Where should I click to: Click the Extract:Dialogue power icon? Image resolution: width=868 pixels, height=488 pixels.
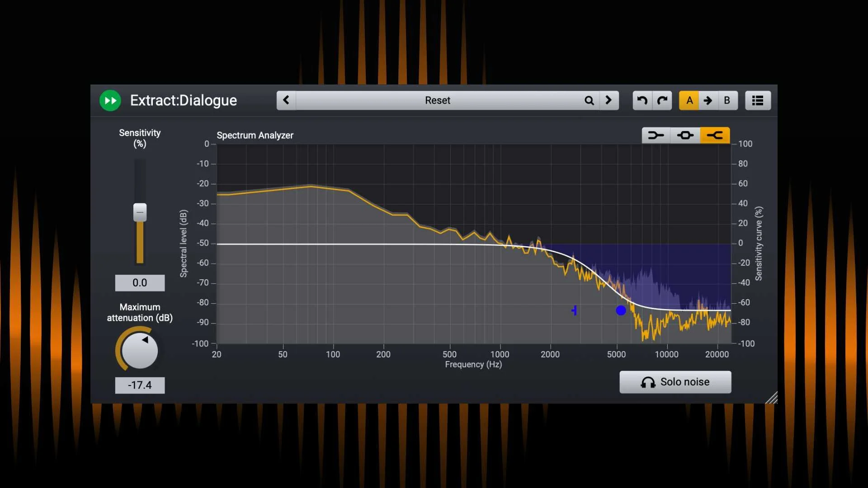[110, 100]
